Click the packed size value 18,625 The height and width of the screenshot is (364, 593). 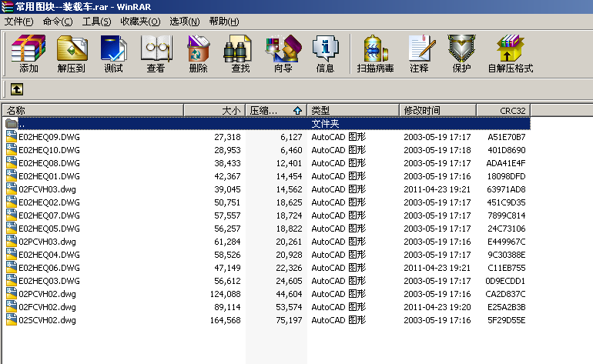(x=289, y=202)
